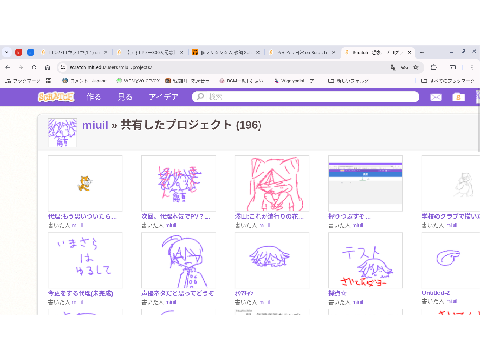Open the site information icon in address bar

[x=63, y=67]
